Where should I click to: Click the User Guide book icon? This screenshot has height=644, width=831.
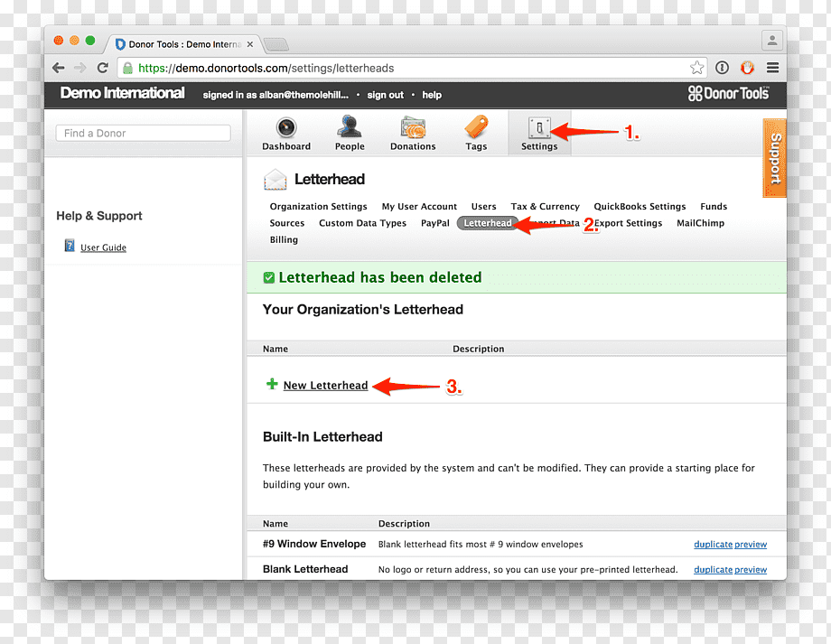pos(70,246)
